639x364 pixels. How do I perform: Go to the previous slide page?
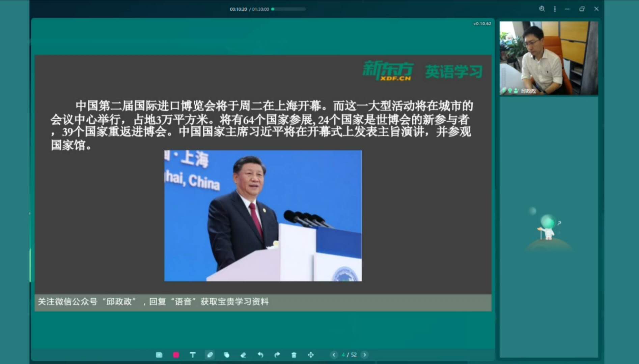point(334,355)
